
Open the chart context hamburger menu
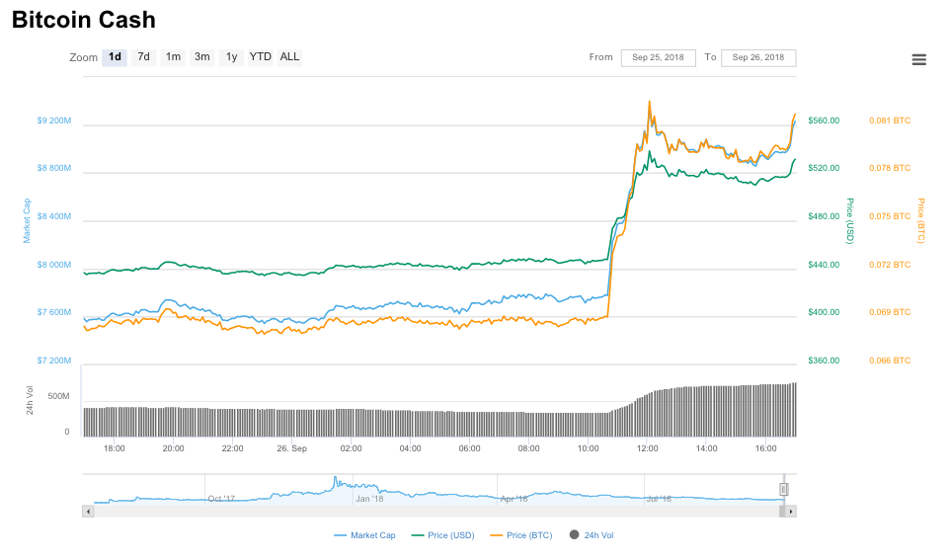tap(918, 59)
